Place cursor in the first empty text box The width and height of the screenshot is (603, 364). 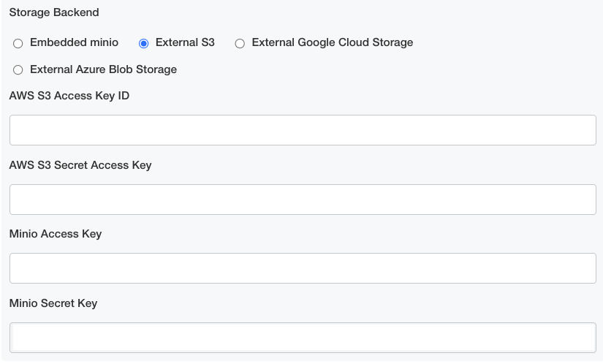(x=303, y=130)
